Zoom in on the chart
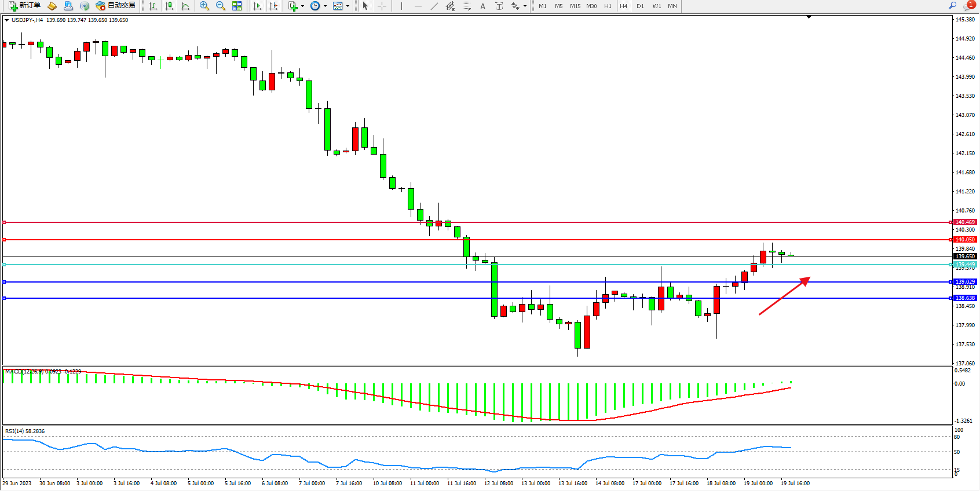Screen dimensions: 980x491 point(204,6)
